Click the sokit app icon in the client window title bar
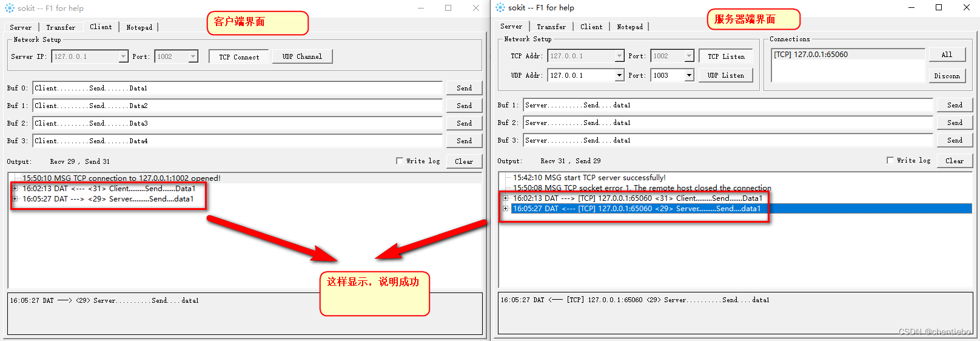980x341 pixels. point(9,8)
